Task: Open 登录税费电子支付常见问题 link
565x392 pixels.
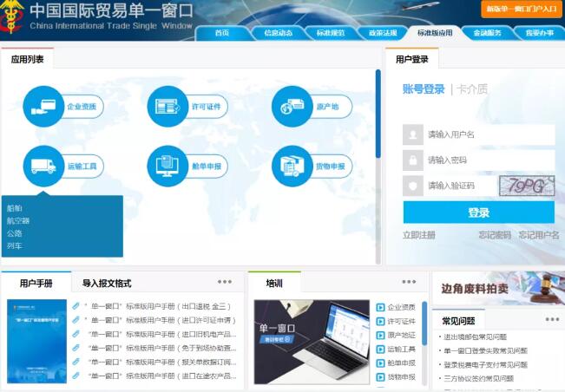Action: (485, 364)
